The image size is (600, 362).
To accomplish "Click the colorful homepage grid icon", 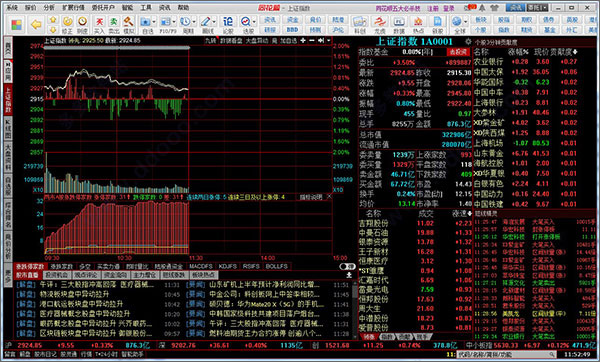I will coord(16,25).
